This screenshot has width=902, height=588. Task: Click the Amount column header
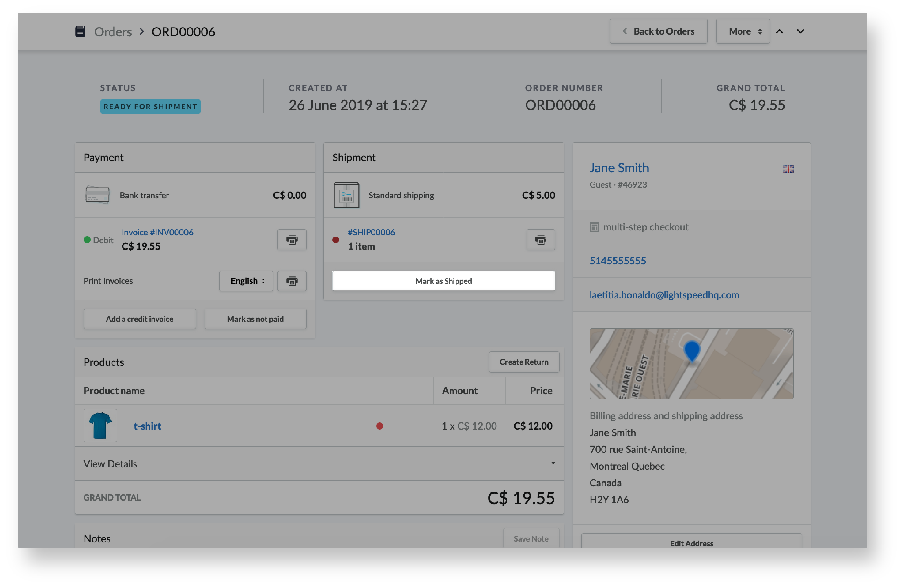tap(460, 391)
